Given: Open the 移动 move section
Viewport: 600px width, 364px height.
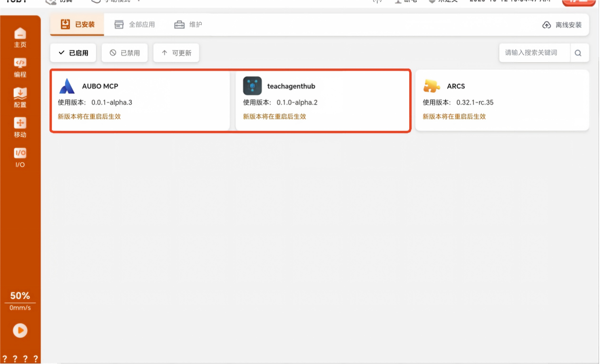Looking at the screenshot, I should pyautogui.click(x=20, y=128).
